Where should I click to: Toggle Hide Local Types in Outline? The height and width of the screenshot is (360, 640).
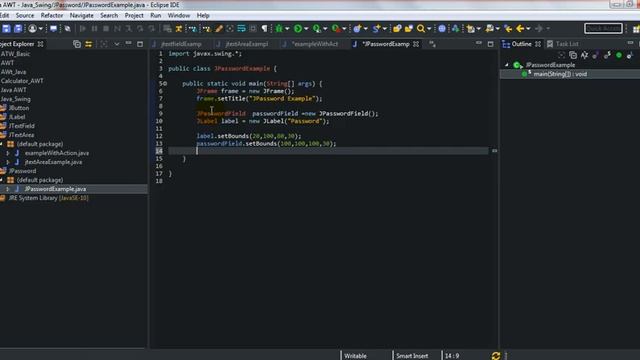(x=630, y=55)
